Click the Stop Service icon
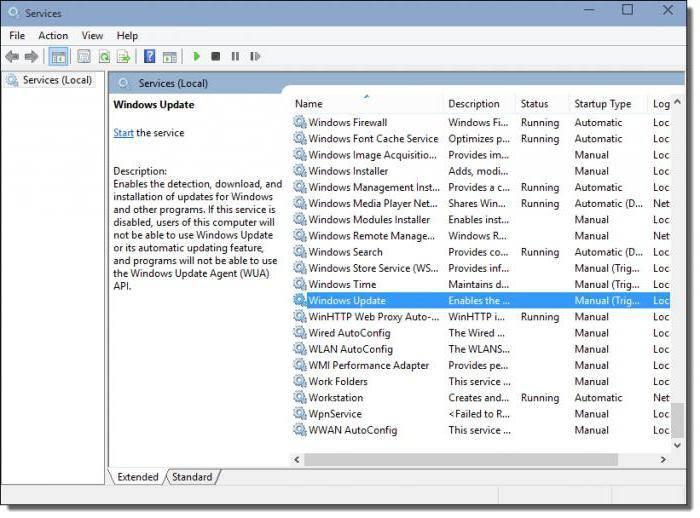700x518 pixels. 216,56
